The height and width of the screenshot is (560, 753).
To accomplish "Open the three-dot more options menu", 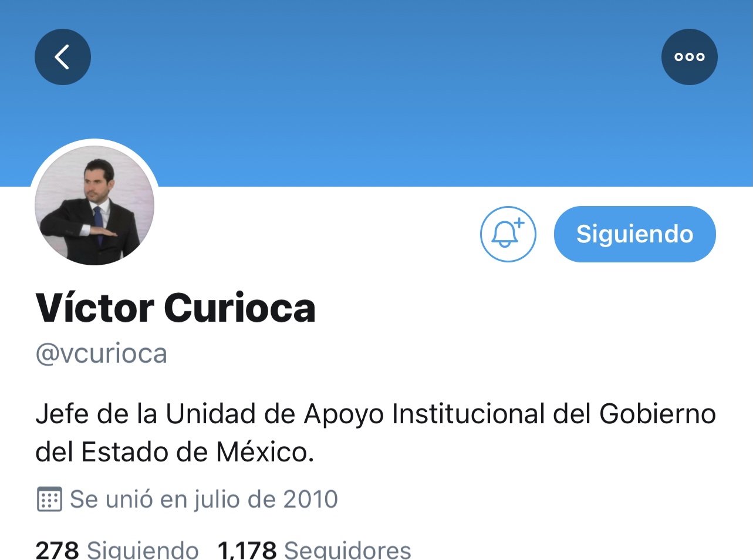I will [x=690, y=57].
